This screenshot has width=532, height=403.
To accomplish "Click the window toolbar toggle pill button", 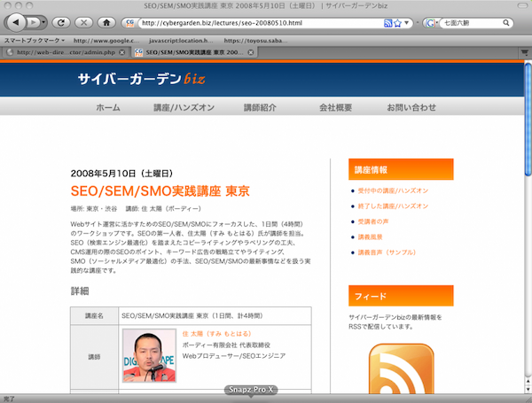I will [522, 6].
